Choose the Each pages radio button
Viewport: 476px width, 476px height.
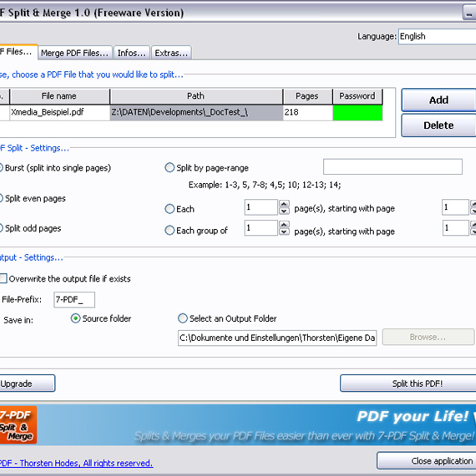pos(169,209)
